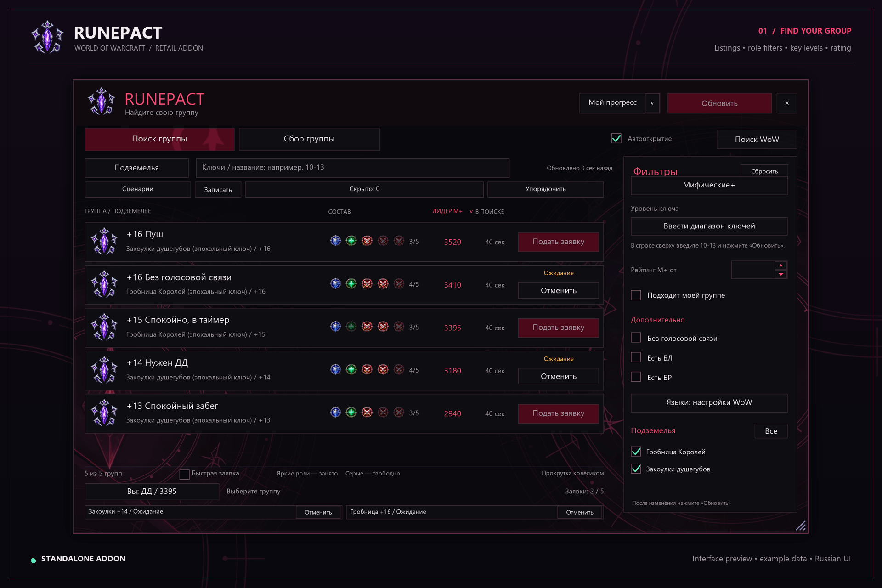Viewport: 882px width, 588px height.
Task: Click the tank icon in +16 Без голосовой связи row
Action: tap(335, 284)
